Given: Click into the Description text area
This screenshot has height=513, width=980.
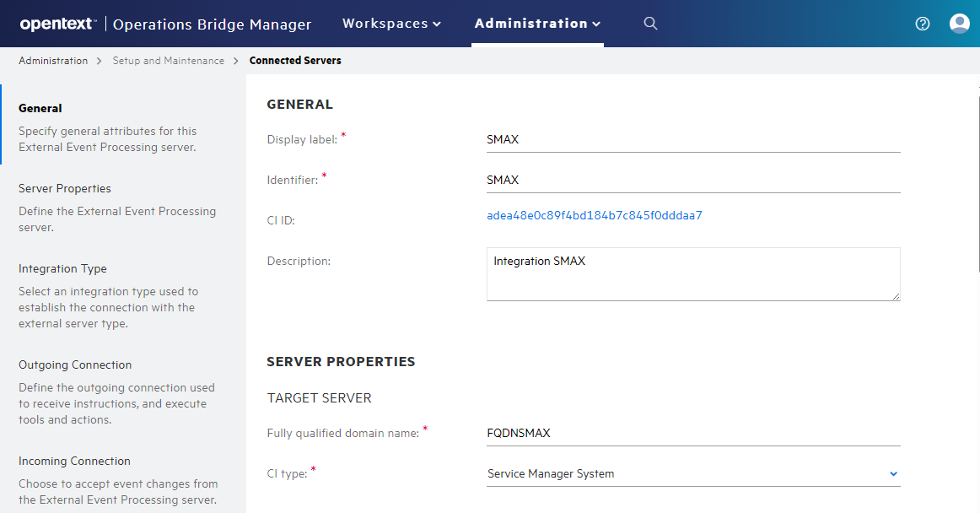Looking at the screenshot, I should [693, 273].
